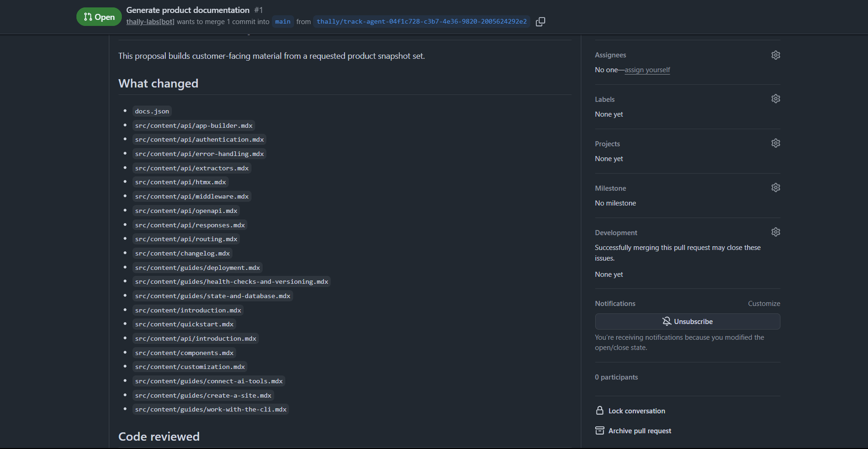Click the 0 participants text
This screenshot has width=868, height=449.
(x=616, y=377)
